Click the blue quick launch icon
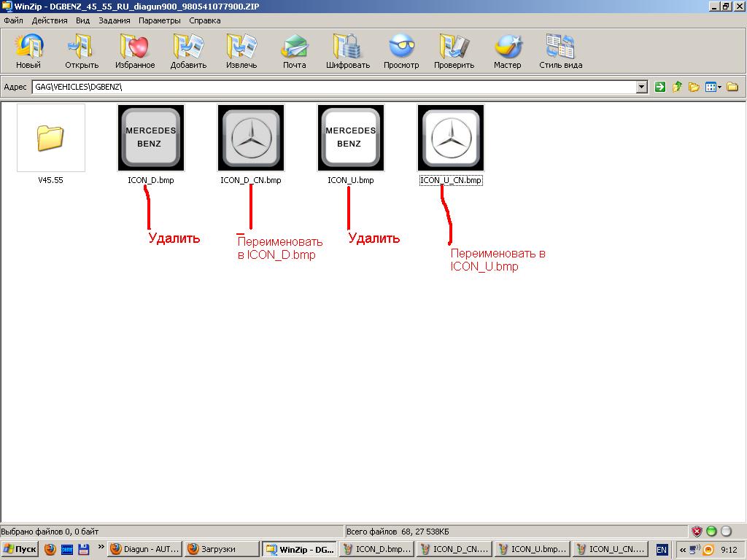The height and width of the screenshot is (560, 747). point(67,549)
